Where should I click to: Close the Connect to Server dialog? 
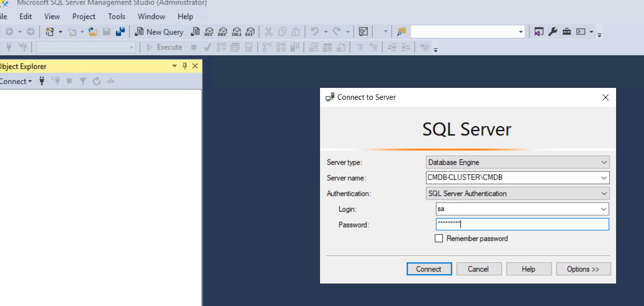click(x=606, y=97)
